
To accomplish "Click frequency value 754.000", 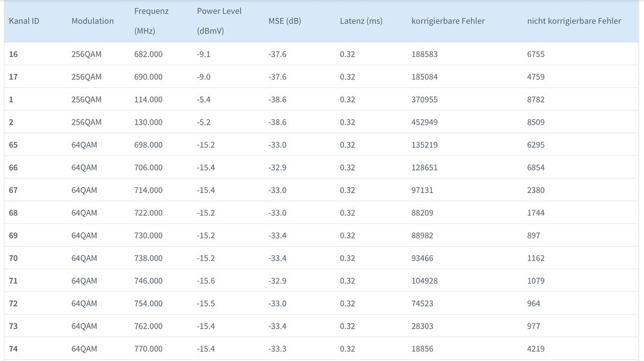I will pos(148,303).
